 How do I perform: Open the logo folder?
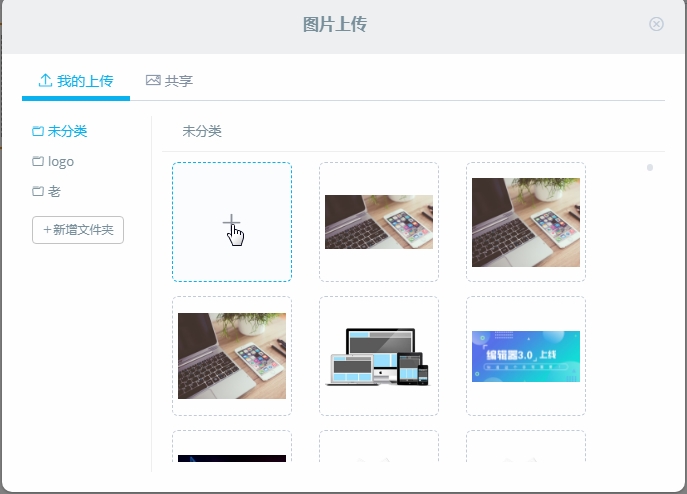pyautogui.click(x=53, y=161)
